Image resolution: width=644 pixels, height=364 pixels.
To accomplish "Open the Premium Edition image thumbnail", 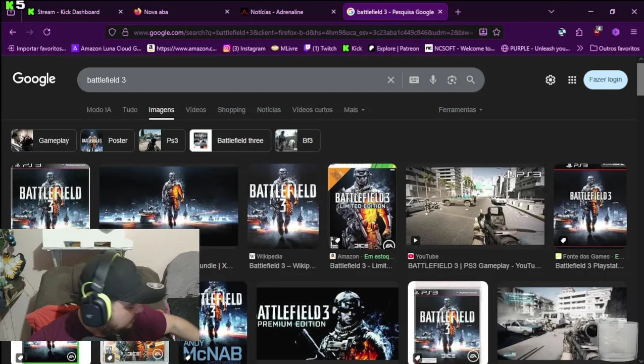I will click(x=327, y=324).
